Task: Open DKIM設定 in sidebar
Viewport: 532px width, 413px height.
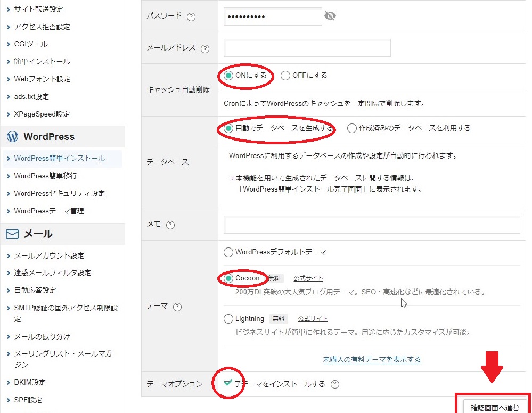Action: [29, 383]
